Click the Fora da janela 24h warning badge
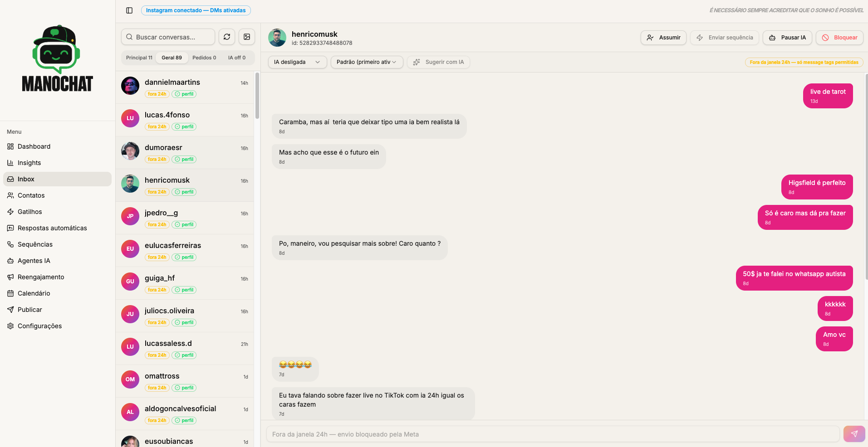The height and width of the screenshot is (447, 868). 804,62
